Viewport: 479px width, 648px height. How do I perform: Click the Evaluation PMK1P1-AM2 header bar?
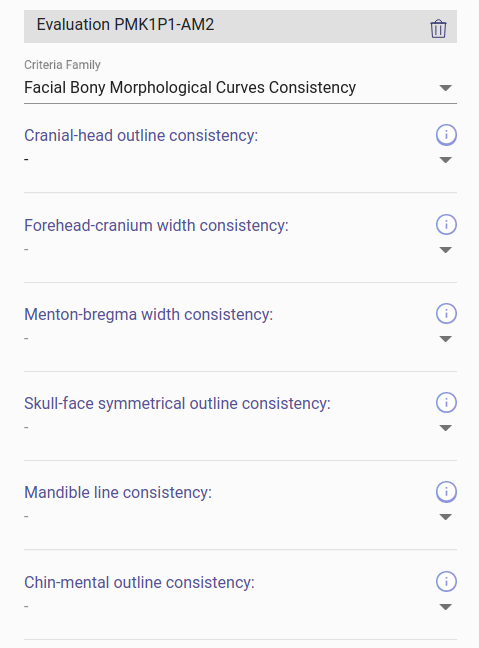click(240, 26)
